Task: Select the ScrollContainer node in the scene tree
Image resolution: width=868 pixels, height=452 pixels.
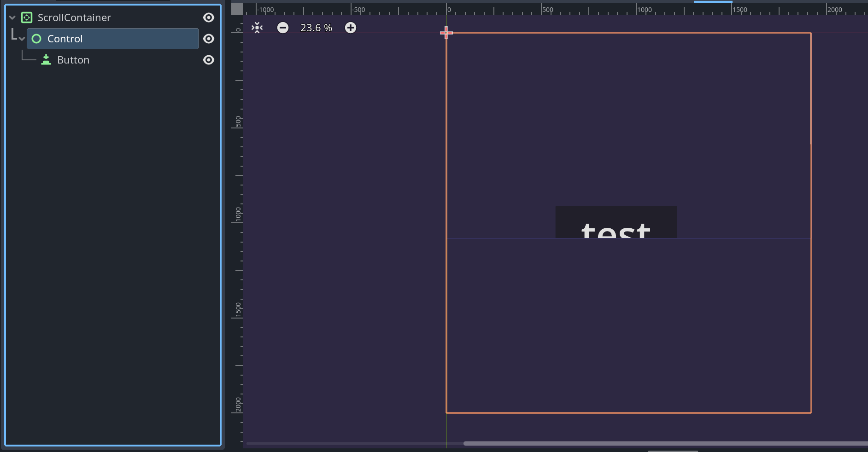Action: (x=74, y=17)
